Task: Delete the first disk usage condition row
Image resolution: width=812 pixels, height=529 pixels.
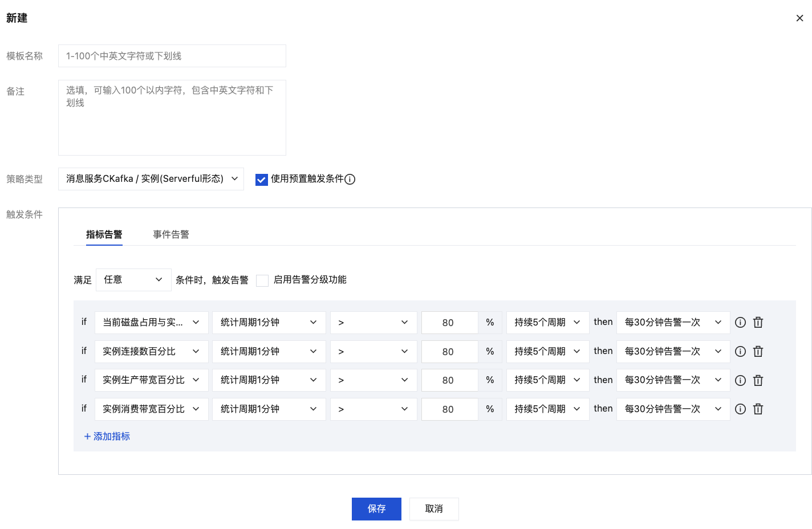Action: point(758,323)
